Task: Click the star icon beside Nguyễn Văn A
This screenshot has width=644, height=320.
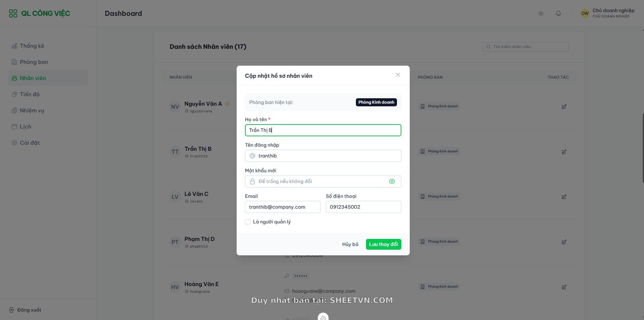Action: click(x=227, y=104)
